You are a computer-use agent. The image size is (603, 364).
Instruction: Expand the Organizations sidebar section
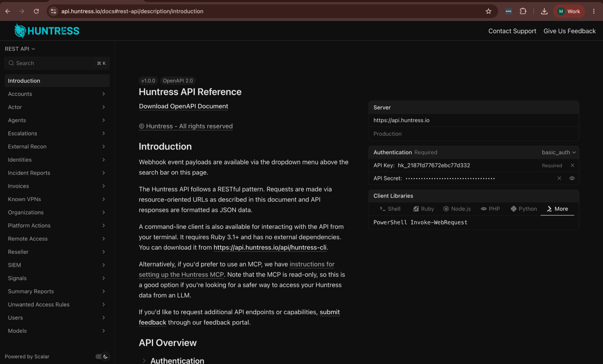pos(57,212)
